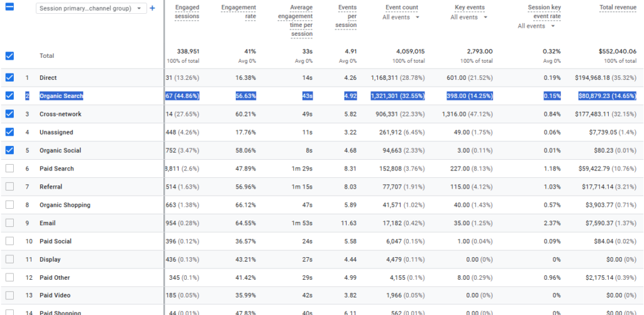
Task: Select the Organic Search channel label
Action: point(61,96)
